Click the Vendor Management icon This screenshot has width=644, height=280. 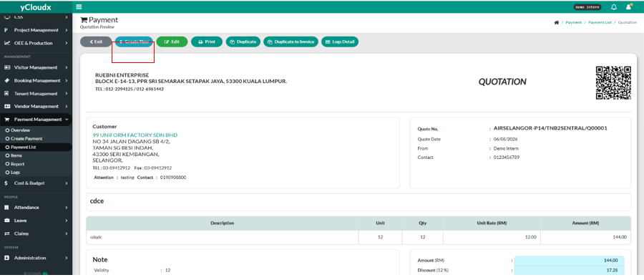7,107
